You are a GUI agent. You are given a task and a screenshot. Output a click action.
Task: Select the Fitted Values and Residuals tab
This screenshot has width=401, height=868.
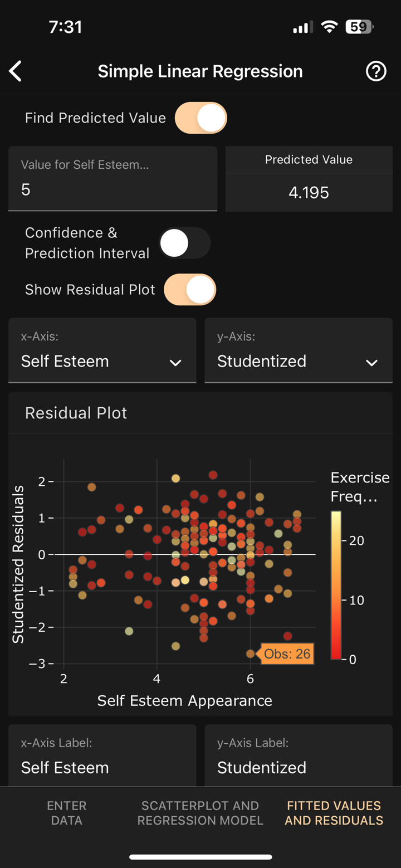click(x=334, y=813)
